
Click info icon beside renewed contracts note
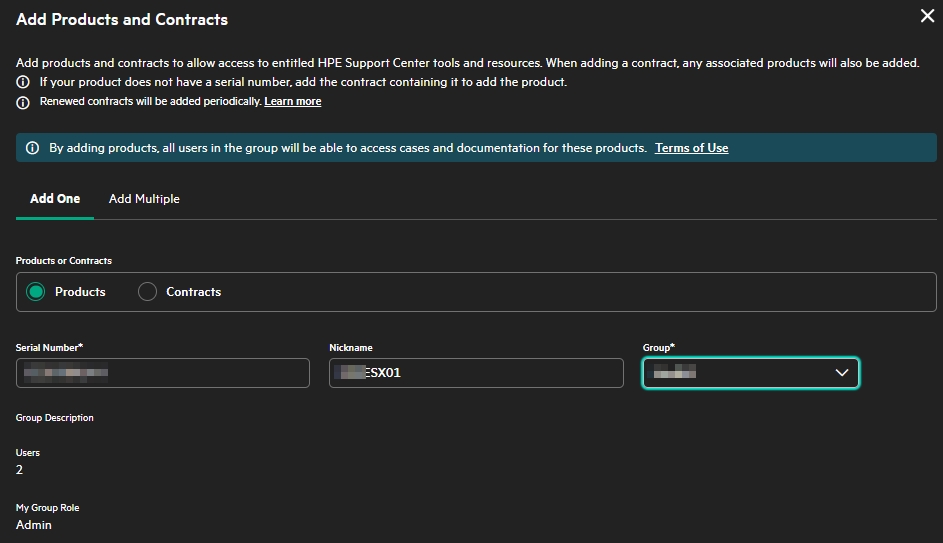[23, 102]
